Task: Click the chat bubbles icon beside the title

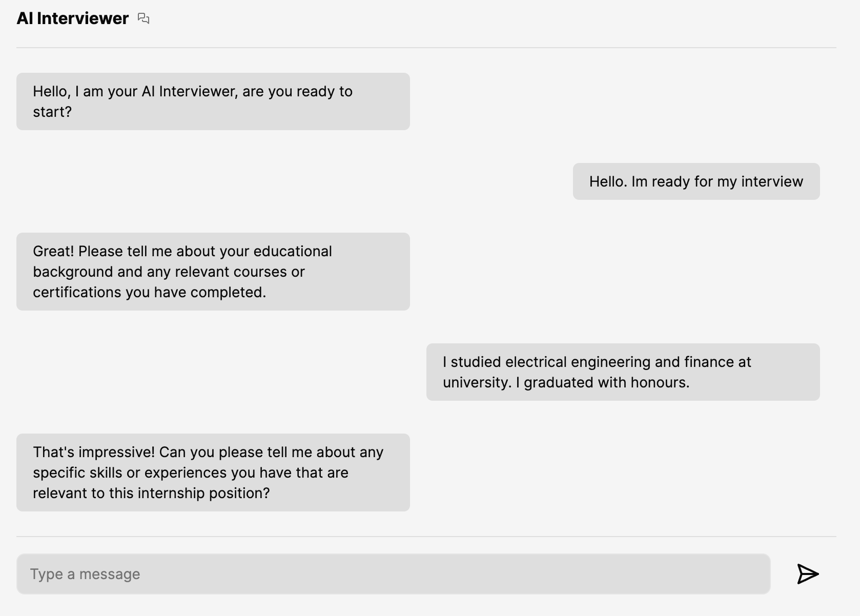Action: (144, 19)
